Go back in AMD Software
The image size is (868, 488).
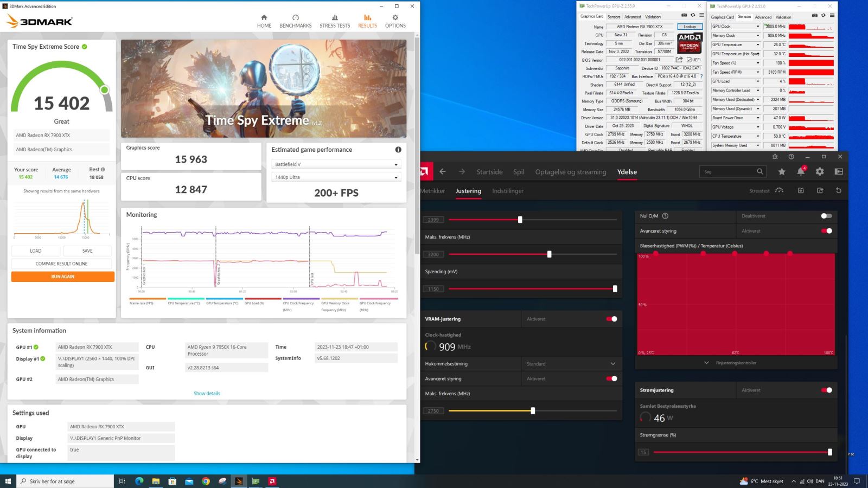[x=443, y=171]
